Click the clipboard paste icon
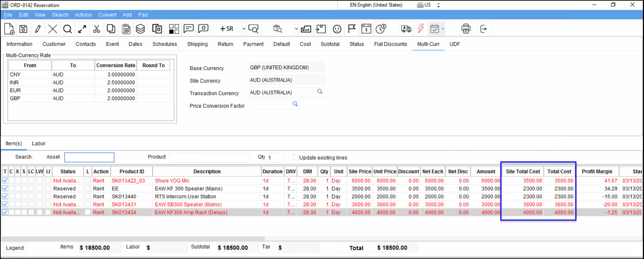 [x=126, y=29]
